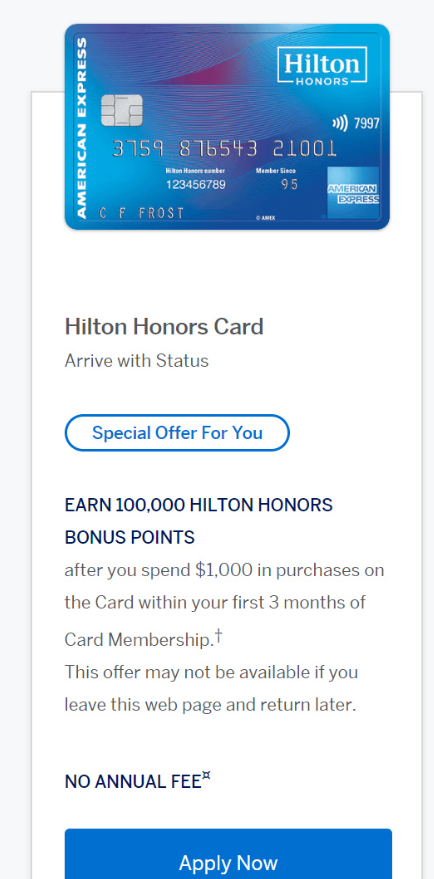434x879 pixels.
Task: Click the offer availability disclaimer text
Action: (x=211, y=688)
